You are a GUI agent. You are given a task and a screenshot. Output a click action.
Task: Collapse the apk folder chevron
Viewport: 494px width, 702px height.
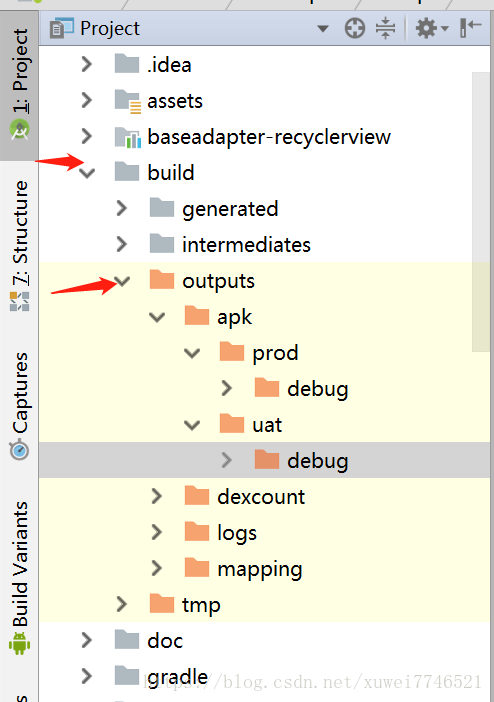tap(157, 317)
